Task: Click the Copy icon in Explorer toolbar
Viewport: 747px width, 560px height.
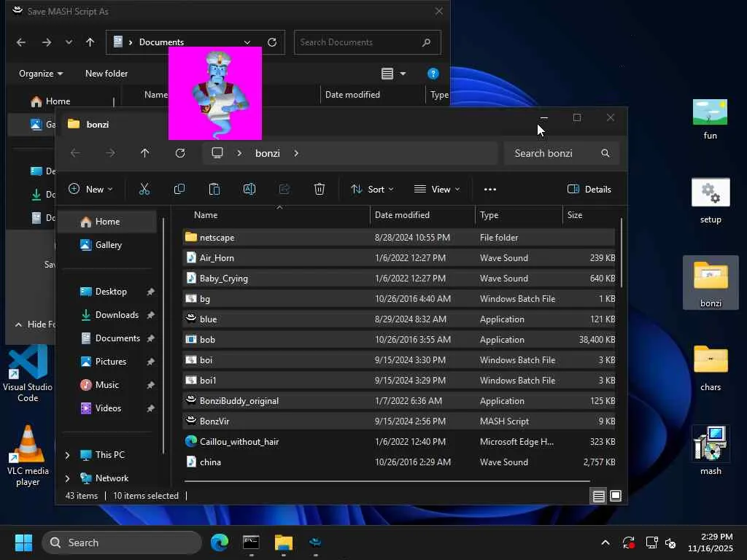Action: pos(179,190)
